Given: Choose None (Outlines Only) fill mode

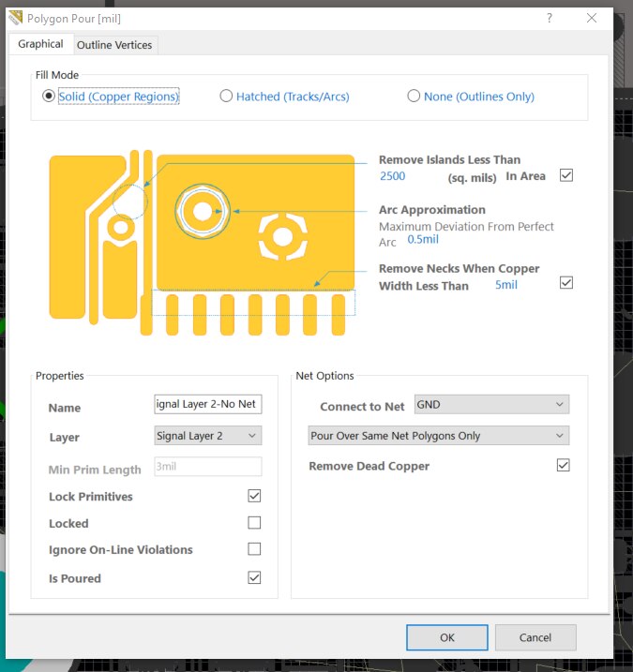Looking at the screenshot, I should [x=414, y=96].
